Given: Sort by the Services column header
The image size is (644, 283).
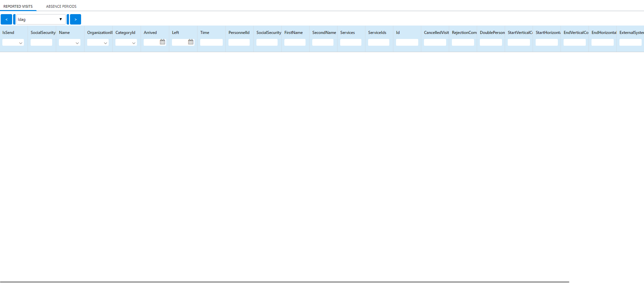Looking at the screenshot, I should pos(348,33).
